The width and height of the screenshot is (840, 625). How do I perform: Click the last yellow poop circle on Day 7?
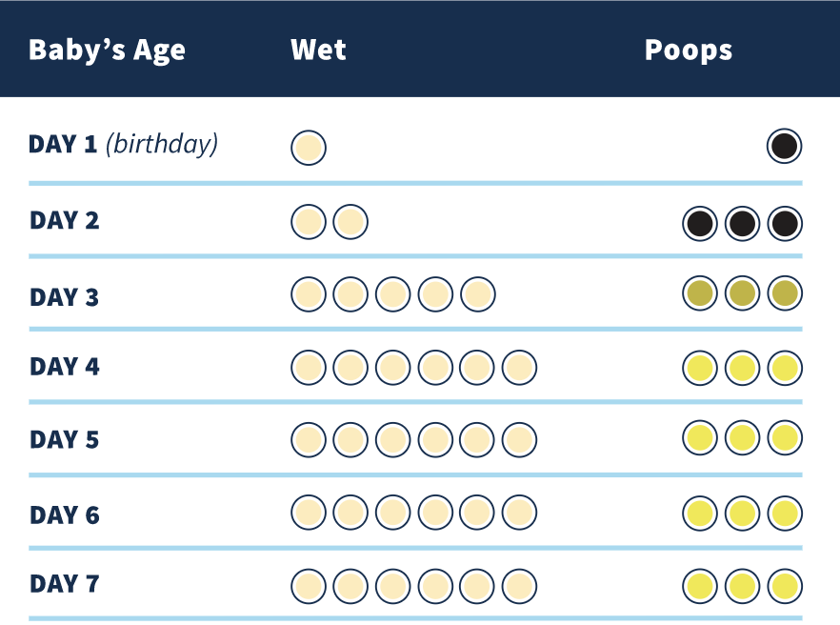click(x=784, y=585)
